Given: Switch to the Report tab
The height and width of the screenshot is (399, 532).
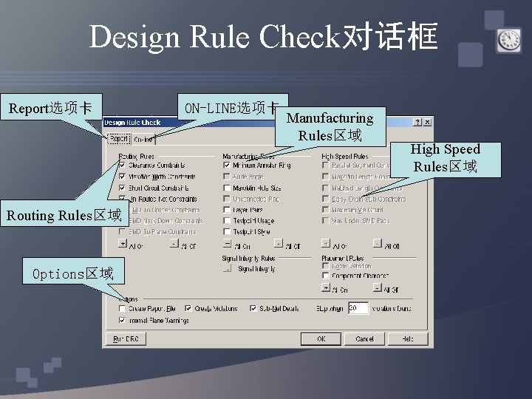Looking at the screenshot, I should click(119, 138).
